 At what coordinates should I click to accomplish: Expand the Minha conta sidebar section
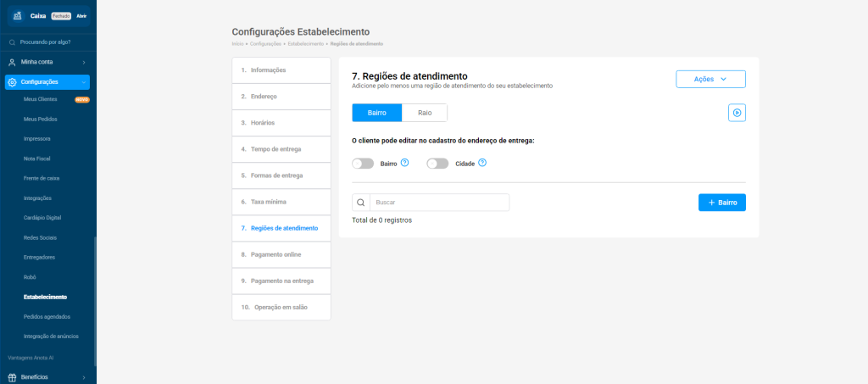[83, 62]
